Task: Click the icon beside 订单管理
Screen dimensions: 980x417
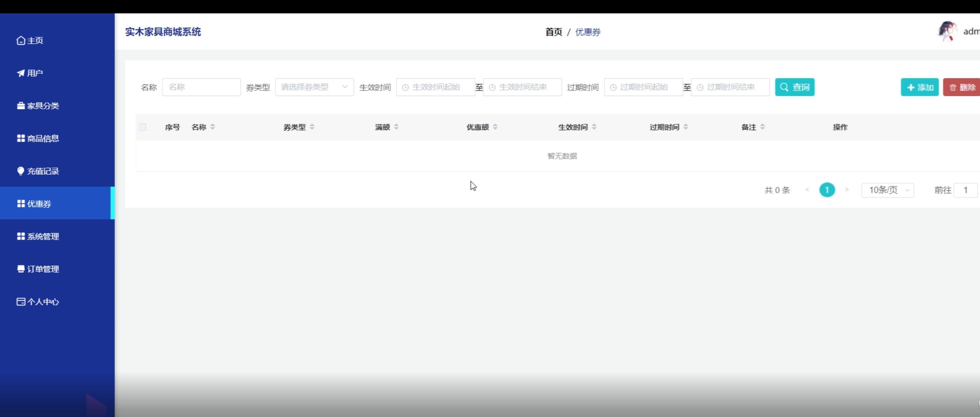Action: pyautogui.click(x=21, y=269)
